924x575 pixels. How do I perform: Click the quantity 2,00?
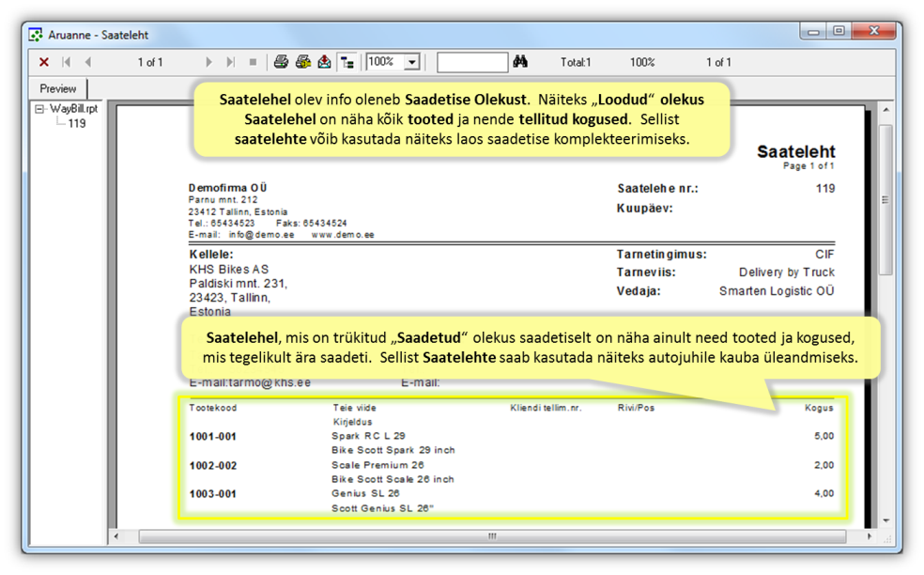(824, 465)
